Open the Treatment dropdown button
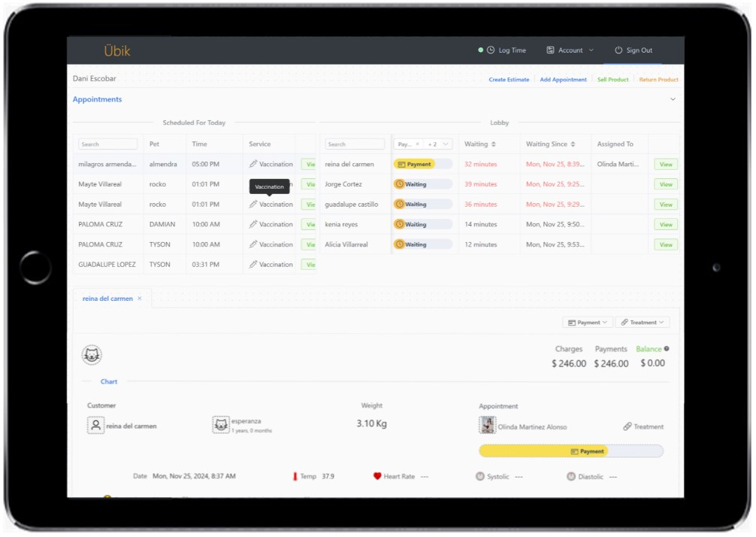The width and height of the screenshot is (756, 537). 643,322
